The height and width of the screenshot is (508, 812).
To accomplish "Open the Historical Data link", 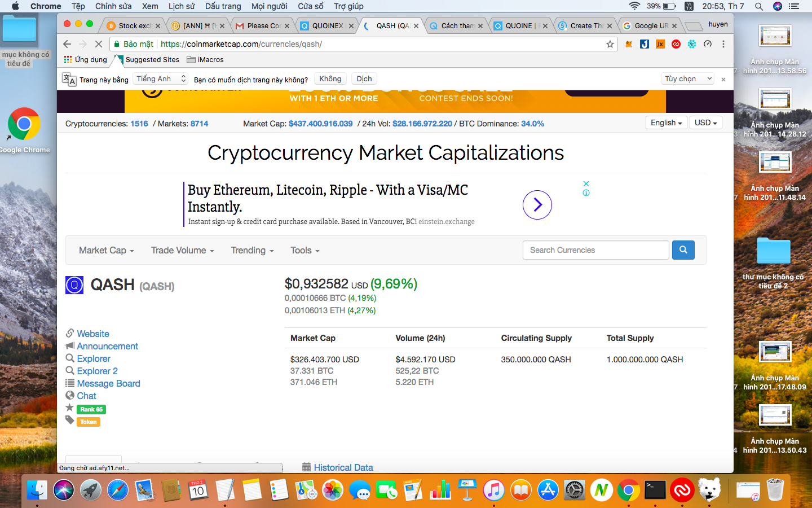I will [x=343, y=467].
